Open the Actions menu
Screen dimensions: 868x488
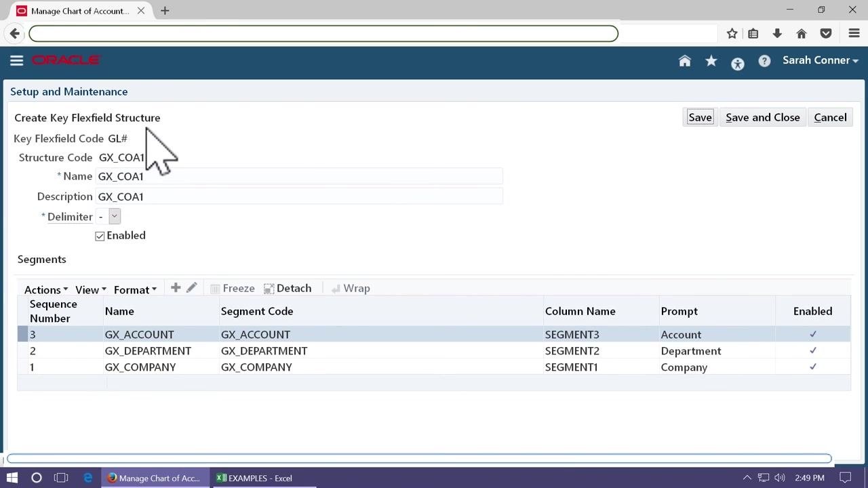pyautogui.click(x=46, y=289)
